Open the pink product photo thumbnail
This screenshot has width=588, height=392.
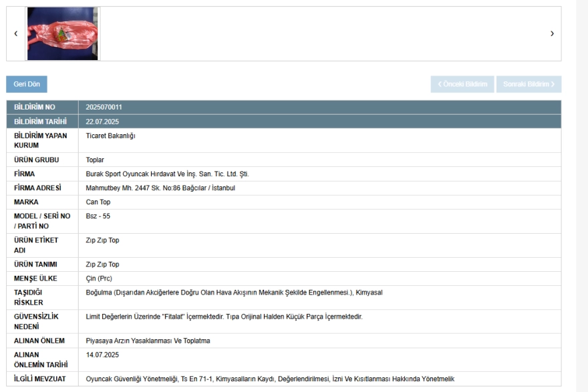click(x=62, y=34)
